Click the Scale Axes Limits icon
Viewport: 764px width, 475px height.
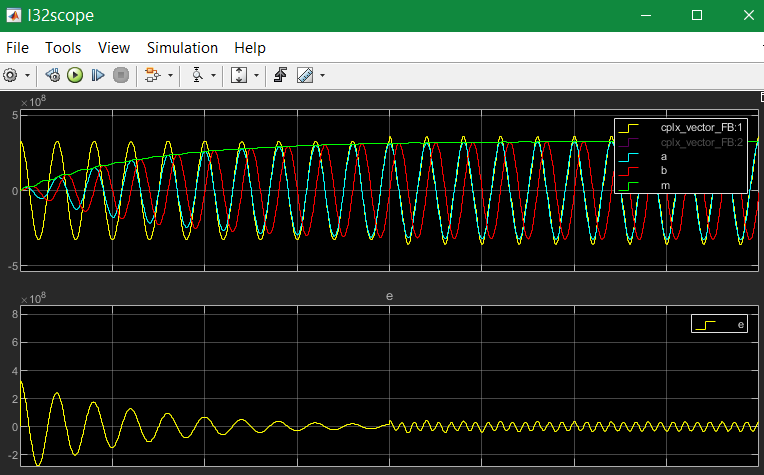(x=239, y=75)
